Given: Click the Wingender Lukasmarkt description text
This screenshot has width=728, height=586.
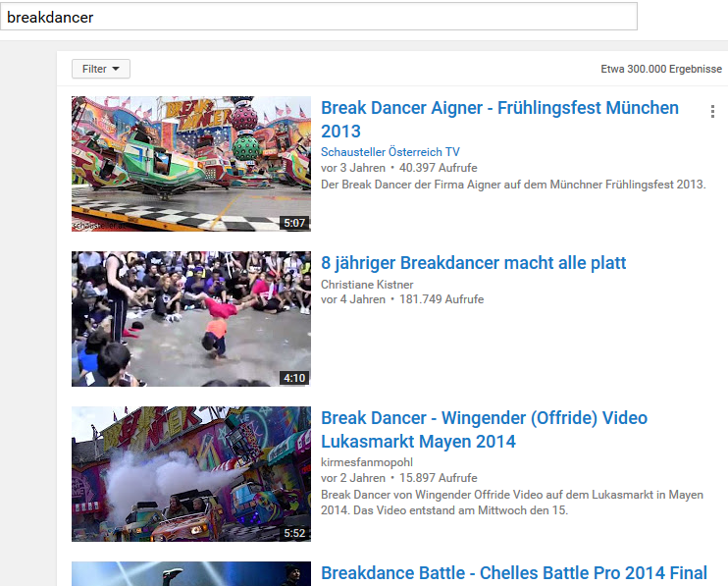Looking at the screenshot, I should click(512, 502).
